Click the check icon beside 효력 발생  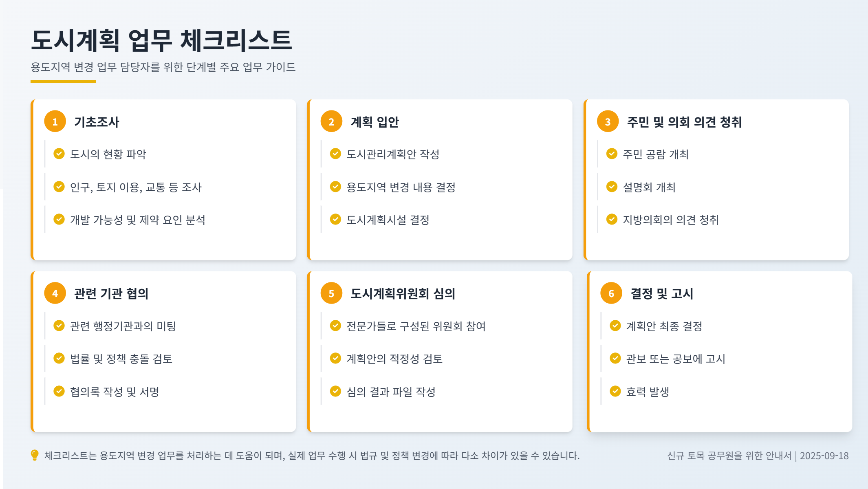point(615,391)
